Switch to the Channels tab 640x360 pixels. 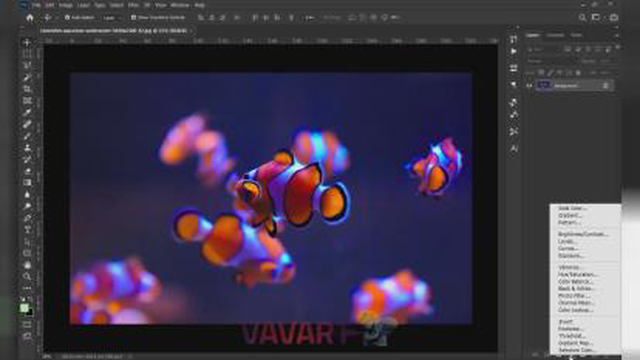pyautogui.click(x=555, y=36)
